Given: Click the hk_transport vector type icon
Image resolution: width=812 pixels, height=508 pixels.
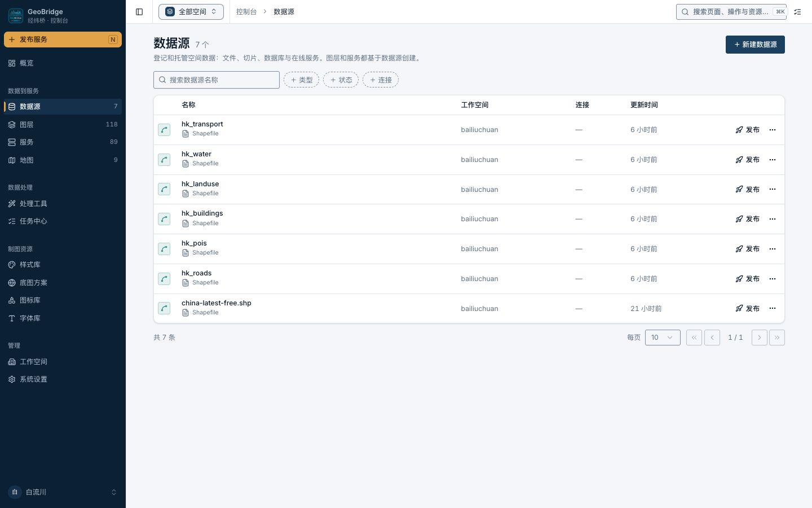Looking at the screenshot, I should (x=164, y=130).
